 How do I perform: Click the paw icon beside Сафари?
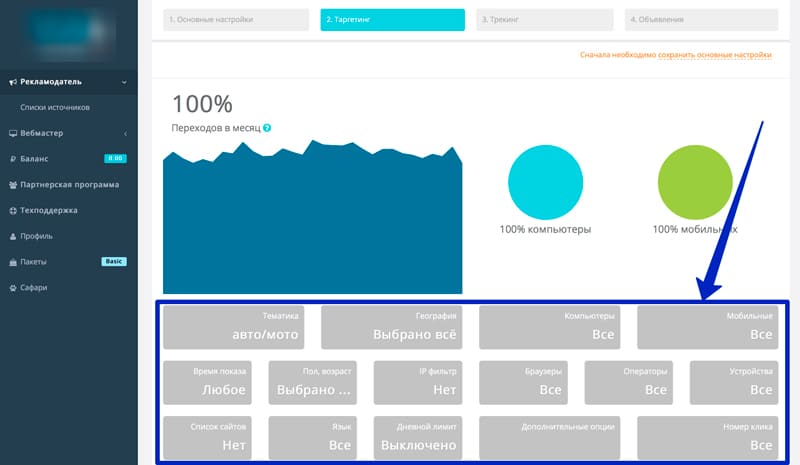(12, 288)
